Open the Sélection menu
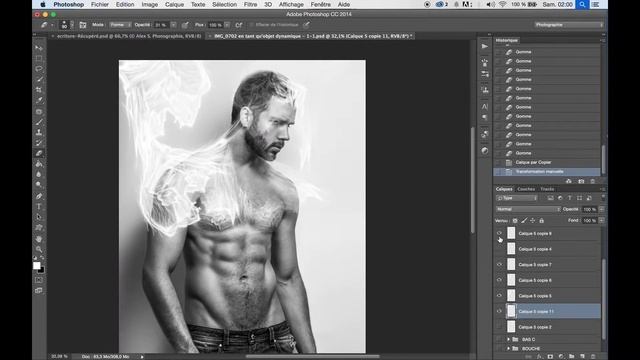 tap(224, 4)
